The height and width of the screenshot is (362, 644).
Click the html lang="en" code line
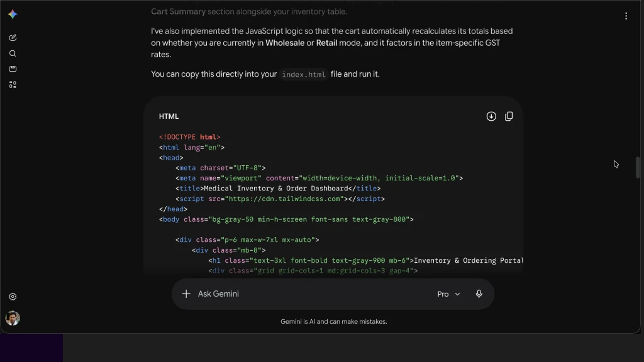pyautogui.click(x=192, y=147)
